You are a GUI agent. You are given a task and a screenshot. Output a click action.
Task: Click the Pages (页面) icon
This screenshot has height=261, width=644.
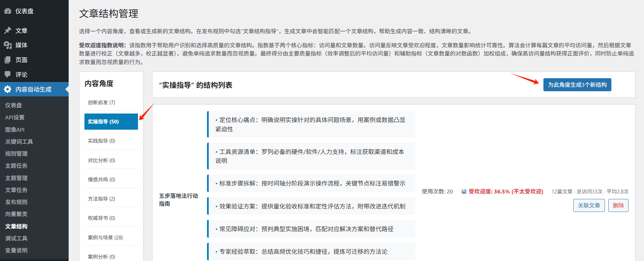click(8, 60)
